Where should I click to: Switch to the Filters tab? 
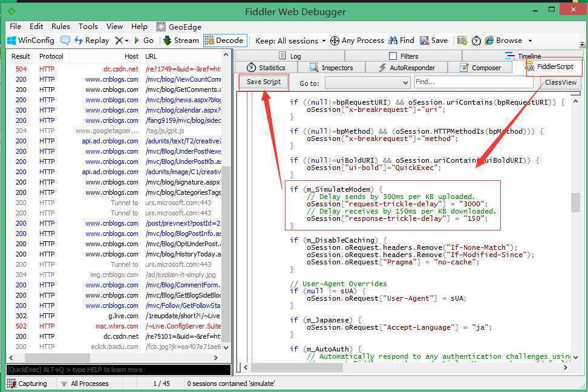(x=403, y=56)
